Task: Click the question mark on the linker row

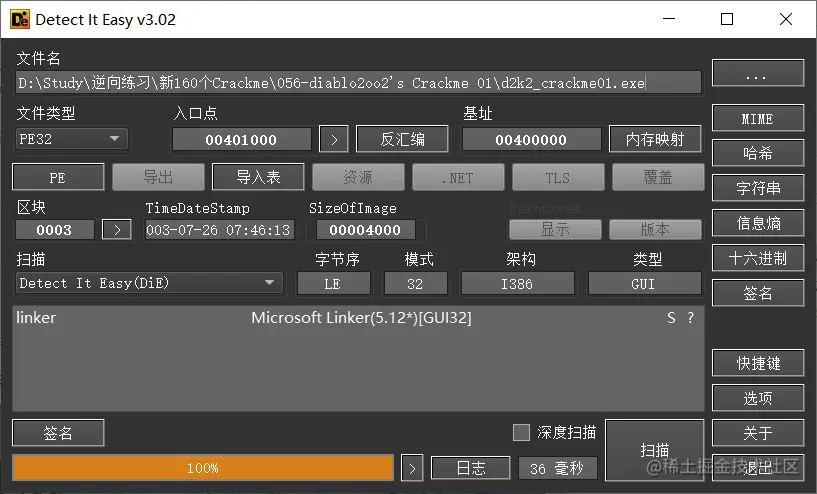Action: [x=690, y=317]
